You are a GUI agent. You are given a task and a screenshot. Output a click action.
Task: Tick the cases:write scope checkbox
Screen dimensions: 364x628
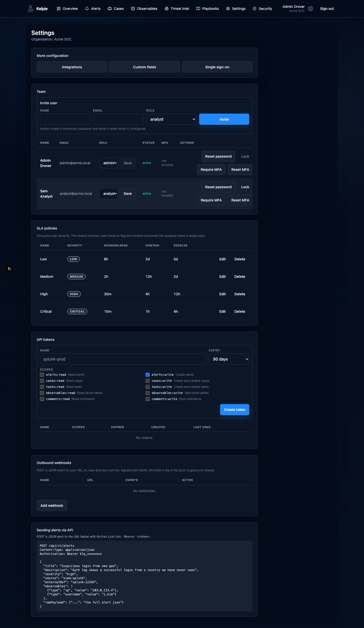148,381
